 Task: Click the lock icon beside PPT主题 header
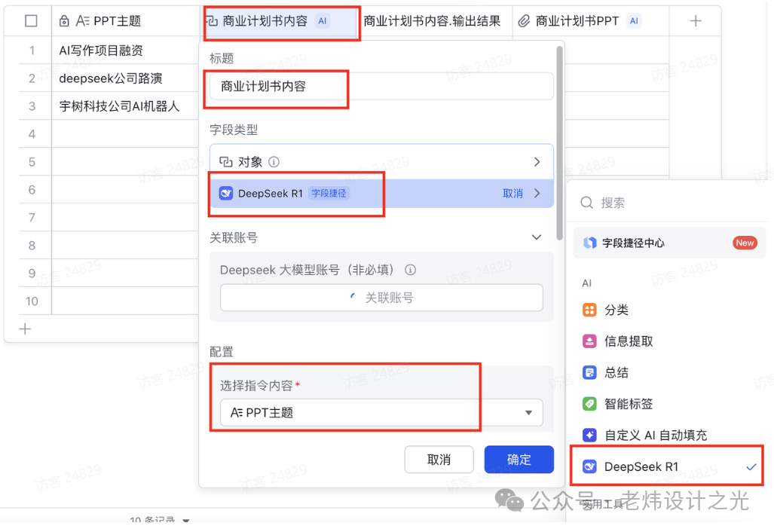tap(64, 21)
